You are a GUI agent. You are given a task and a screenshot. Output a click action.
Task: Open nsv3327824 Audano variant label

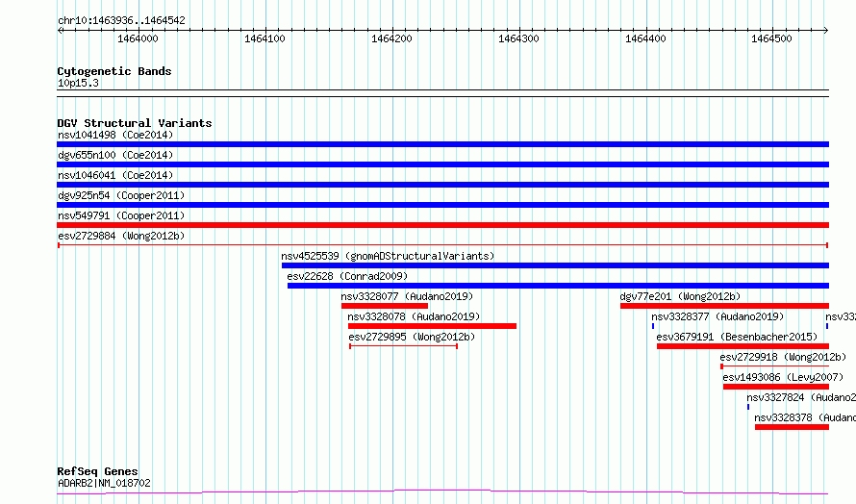tap(801, 397)
